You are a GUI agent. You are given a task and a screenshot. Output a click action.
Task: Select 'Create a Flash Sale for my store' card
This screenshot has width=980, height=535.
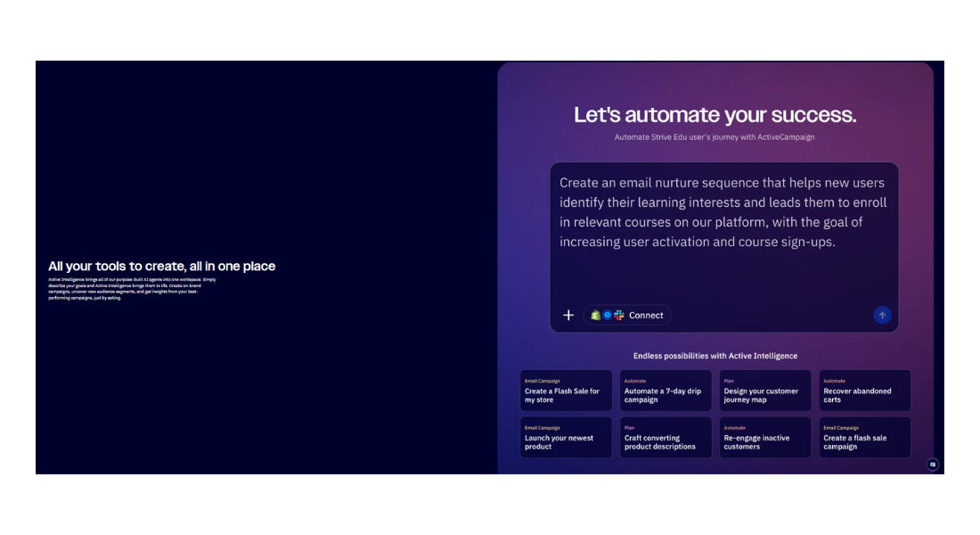click(566, 391)
